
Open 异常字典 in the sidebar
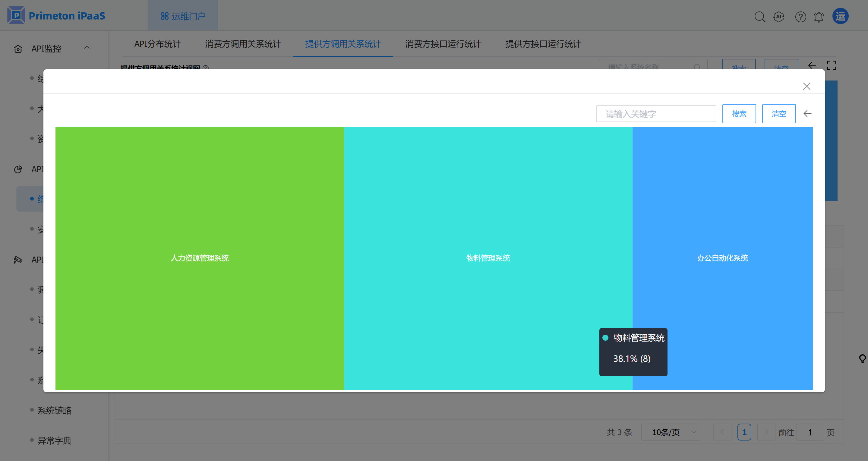(x=54, y=440)
